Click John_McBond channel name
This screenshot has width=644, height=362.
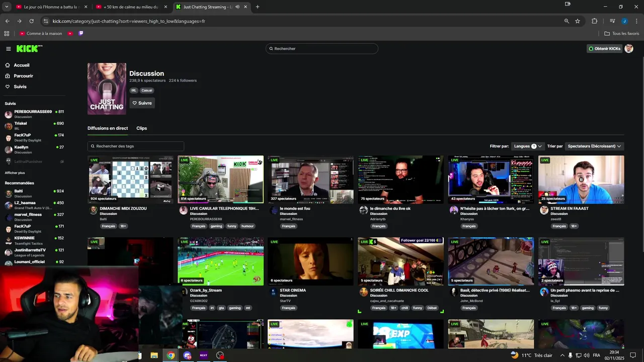pyautogui.click(x=471, y=301)
